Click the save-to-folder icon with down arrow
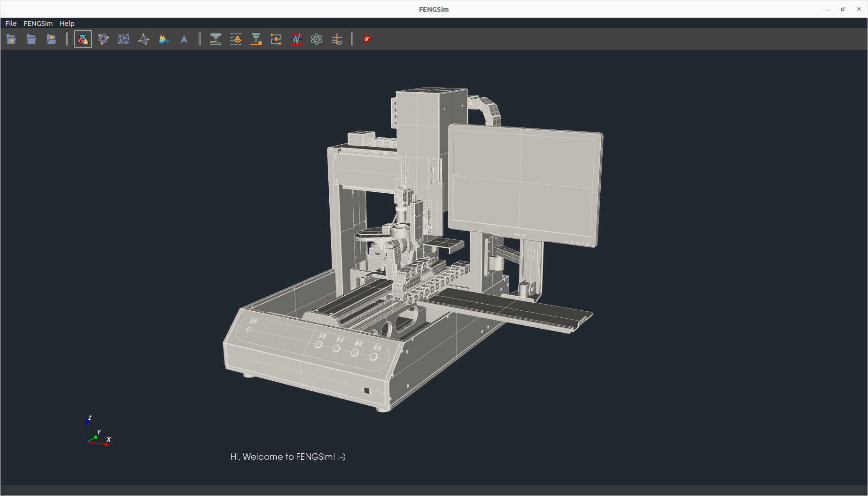The height and width of the screenshot is (496, 868). [x=52, y=39]
